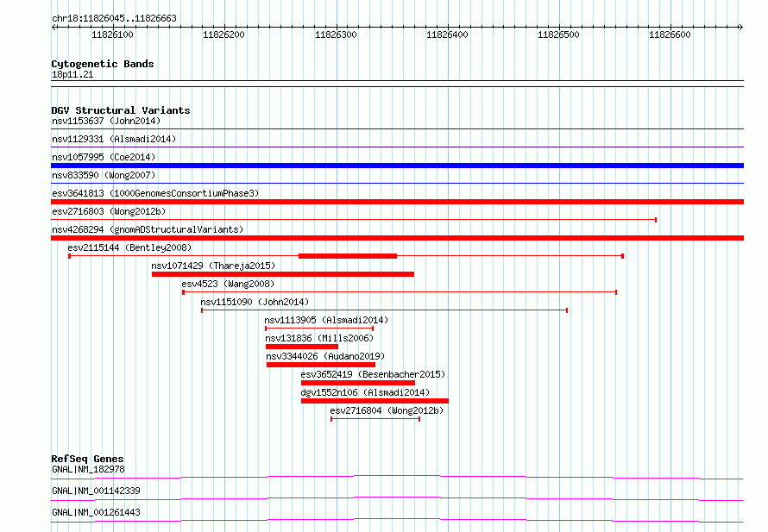This screenshot has width=768, height=532.
Task: Click ruler position 11826200
Action: 223,34
